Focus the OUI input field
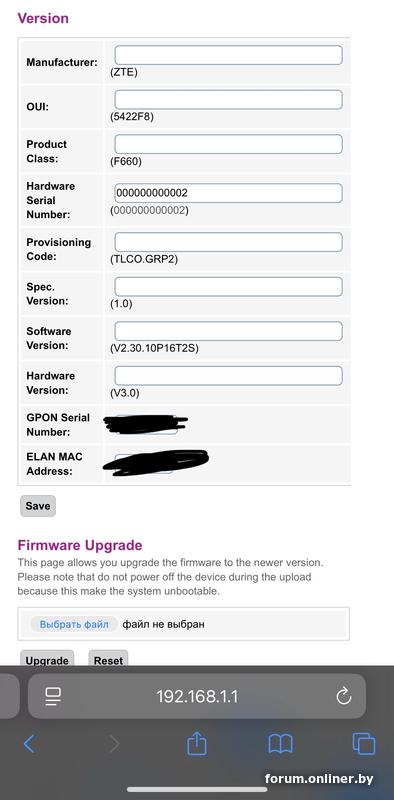The width and height of the screenshot is (394, 800). tap(228, 99)
